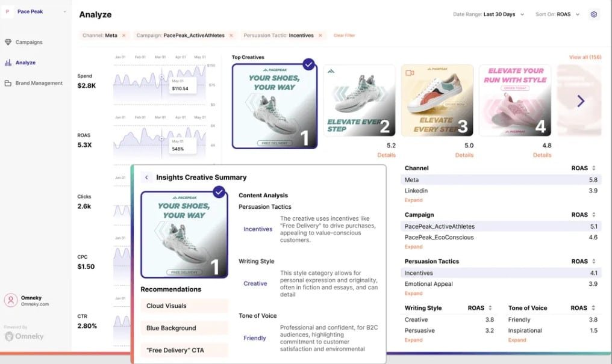Toggle checkmark on Insights summary creative
Image resolution: width=612 pixels, height=364 pixels.
pos(219,192)
